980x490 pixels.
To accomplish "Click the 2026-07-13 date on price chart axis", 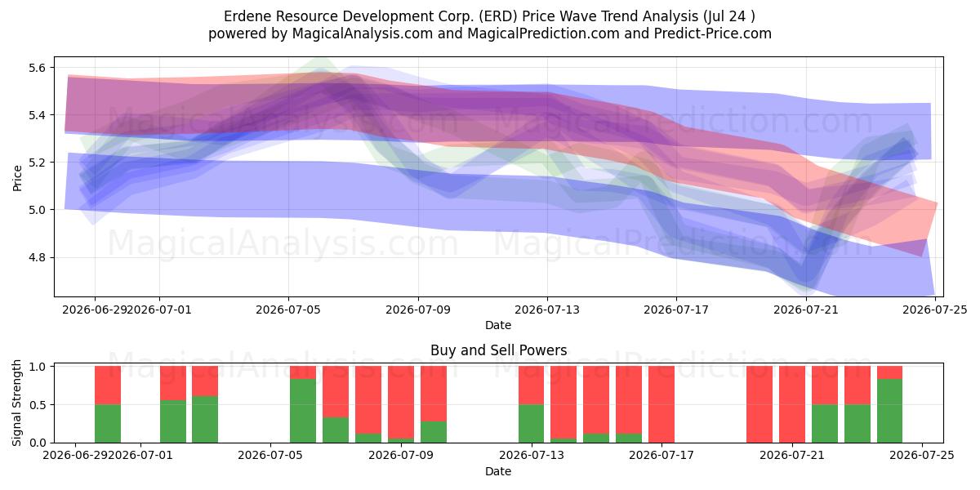I will (x=547, y=310).
